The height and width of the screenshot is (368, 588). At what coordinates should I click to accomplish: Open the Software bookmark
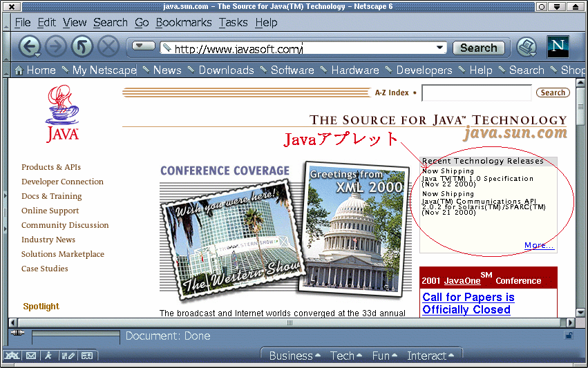287,70
